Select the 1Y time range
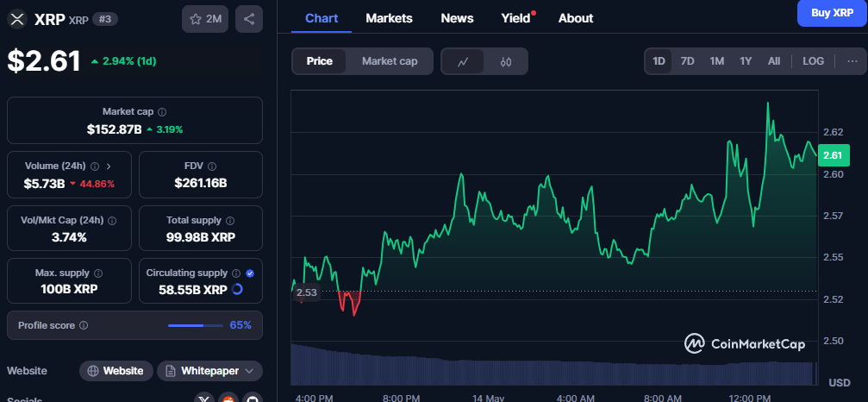The width and height of the screenshot is (868, 402). pyautogui.click(x=746, y=61)
